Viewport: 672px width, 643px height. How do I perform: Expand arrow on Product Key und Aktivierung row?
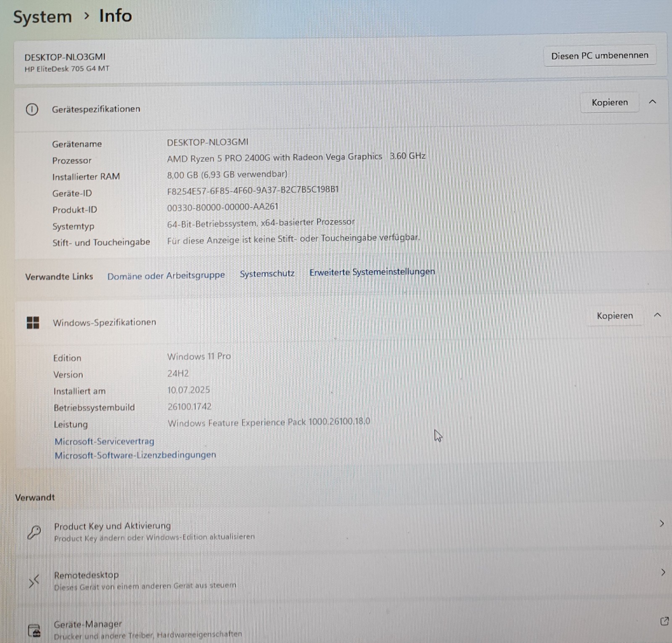click(x=661, y=523)
